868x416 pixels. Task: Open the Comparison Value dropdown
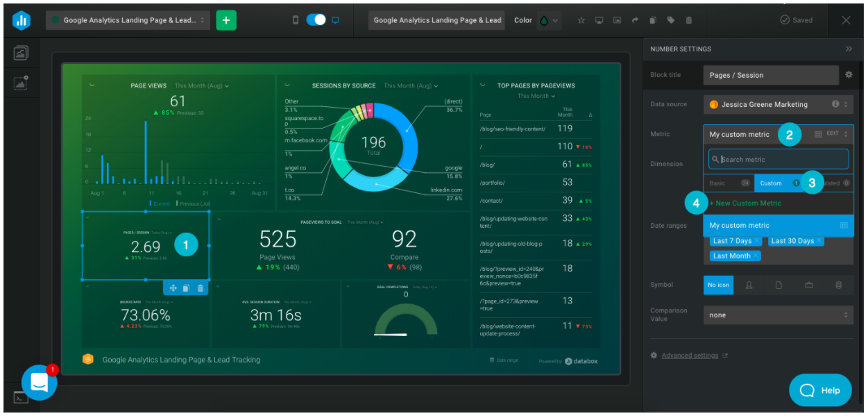pyautogui.click(x=778, y=315)
